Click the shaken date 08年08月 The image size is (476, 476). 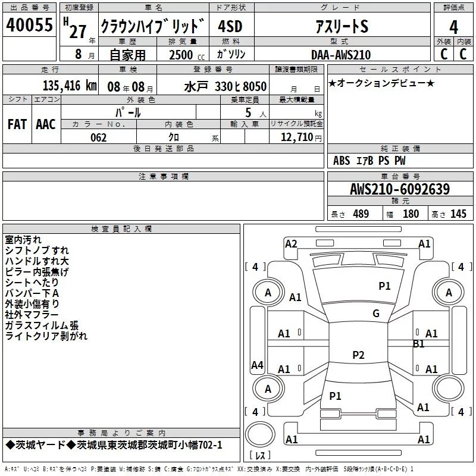coord(130,87)
